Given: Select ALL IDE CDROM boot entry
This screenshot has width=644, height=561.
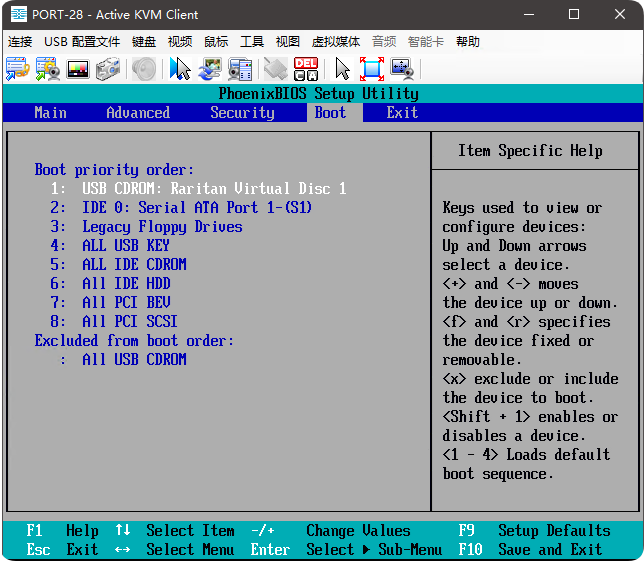Looking at the screenshot, I should click(x=134, y=264).
